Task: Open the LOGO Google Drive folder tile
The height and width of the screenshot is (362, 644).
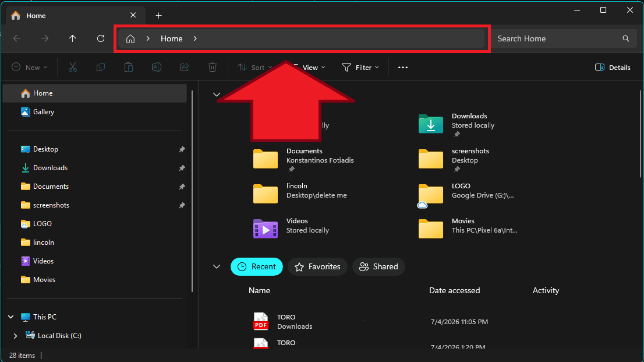Action: coord(465,194)
